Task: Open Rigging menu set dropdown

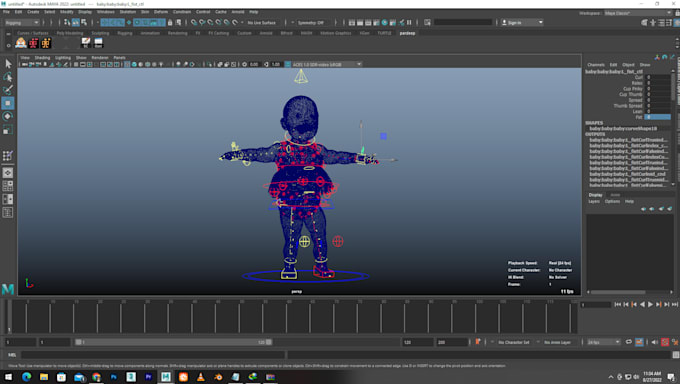Action: [22, 22]
